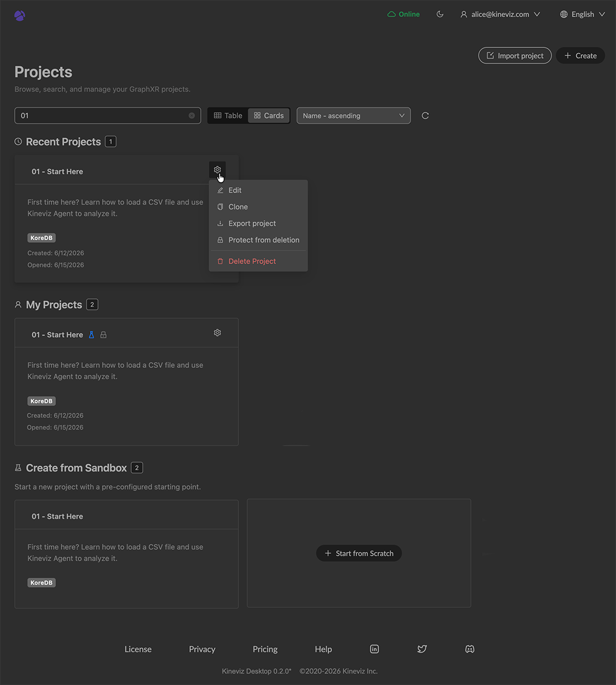
Task: Click KoreDB tag on the Recent Projects card
Action: (x=42, y=238)
